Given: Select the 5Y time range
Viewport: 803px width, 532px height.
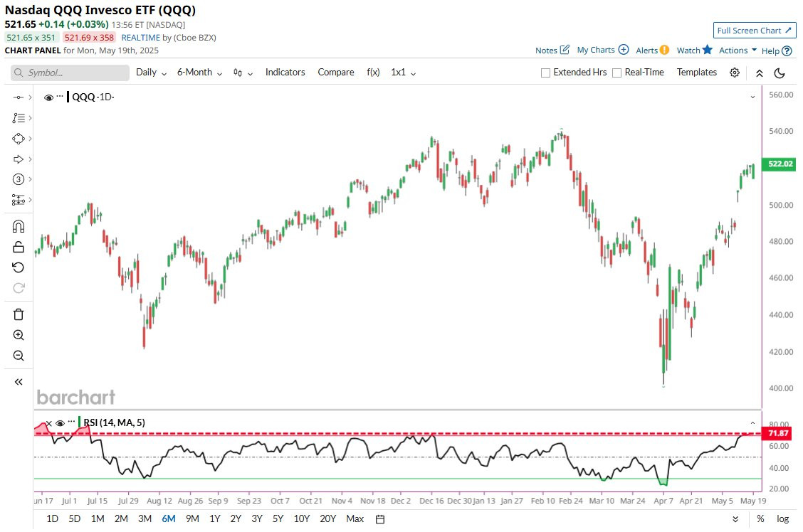Looking at the screenshot, I should (278, 518).
